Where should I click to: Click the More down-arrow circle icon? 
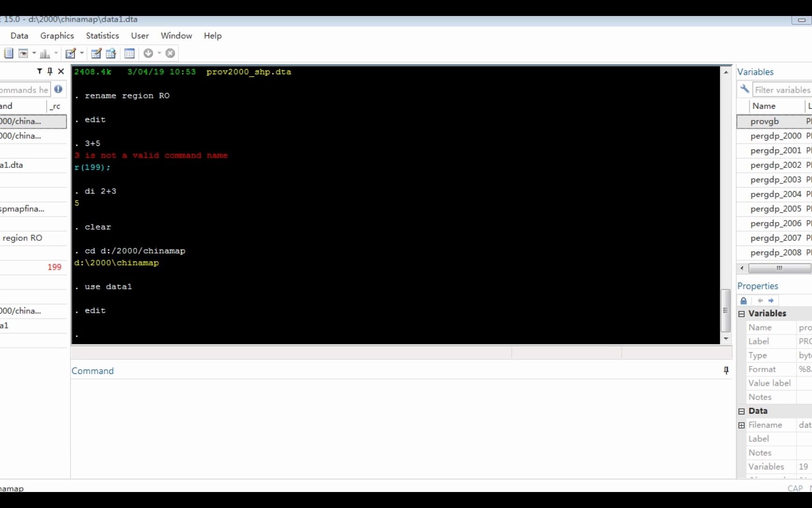[148, 53]
